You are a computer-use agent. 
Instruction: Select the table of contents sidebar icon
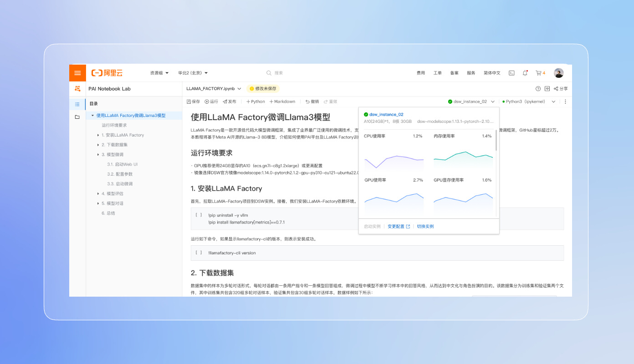click(77, 104)
